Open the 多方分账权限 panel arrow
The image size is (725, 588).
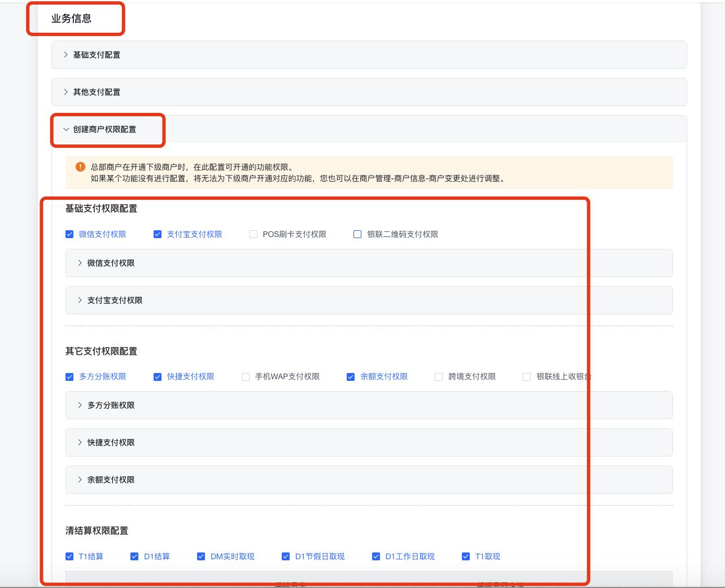pos(80,405)
